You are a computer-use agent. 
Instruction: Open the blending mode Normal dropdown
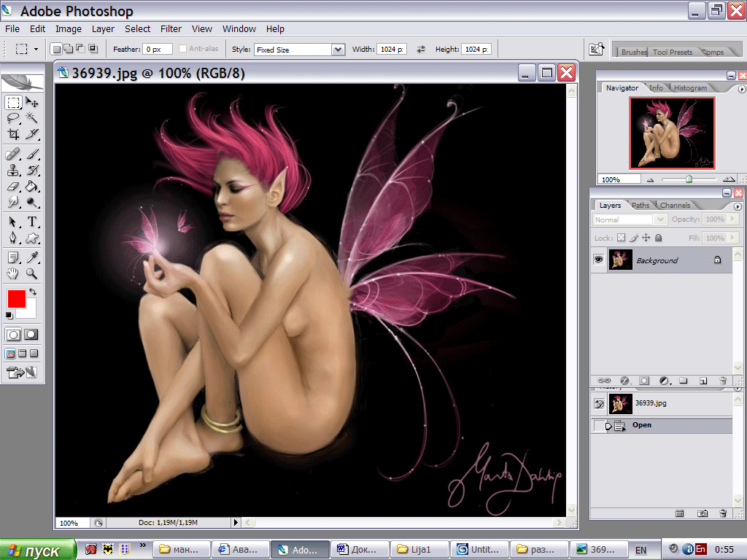(659, 219)
